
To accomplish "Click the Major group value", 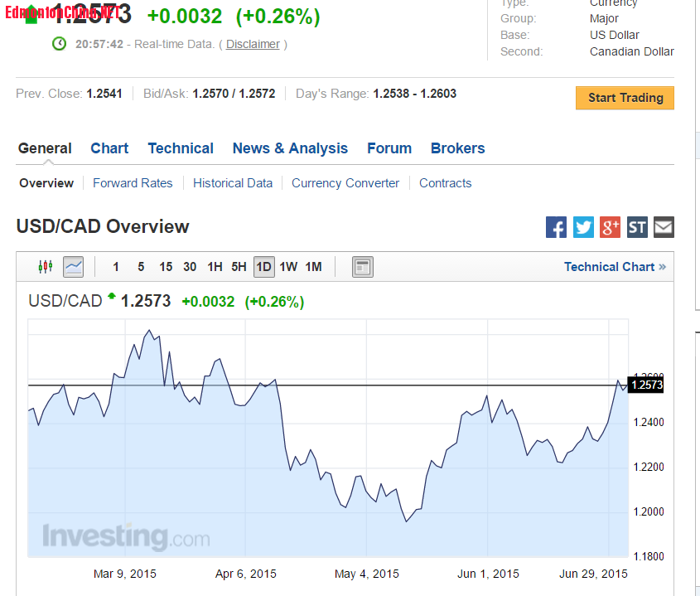I will [604, 18].
